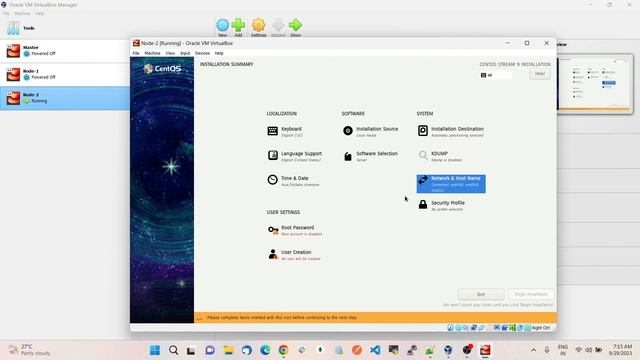Screen dimensions: 640x360
Task: Click hard disk indicator in VM status bar
Action: 450,328
